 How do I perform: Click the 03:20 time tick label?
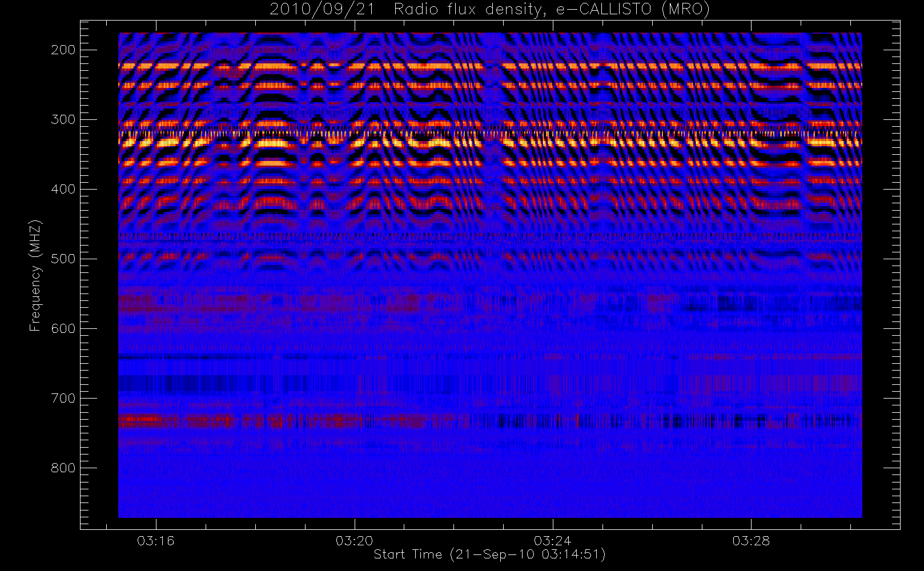click(x=354, y=541)
